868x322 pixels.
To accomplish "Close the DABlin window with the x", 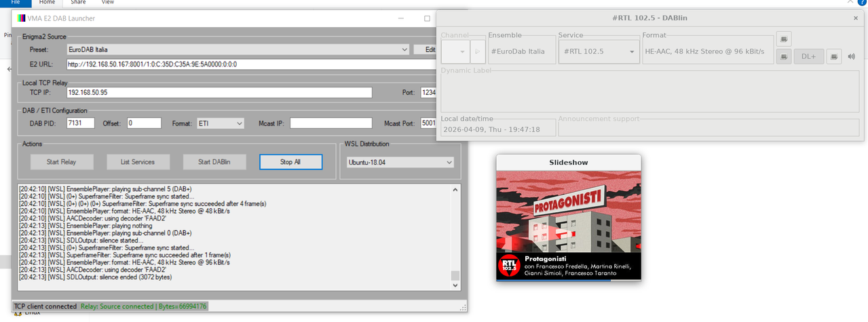I will [x=855, y=18].
